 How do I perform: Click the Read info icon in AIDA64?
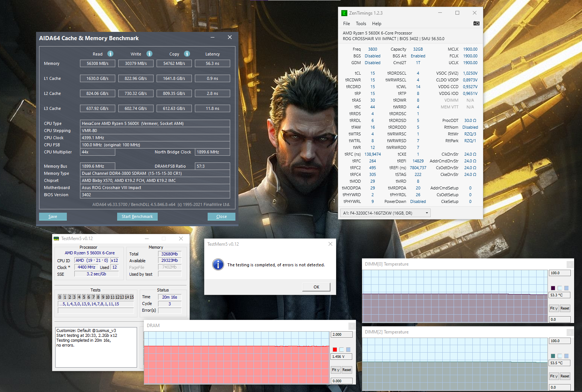[110, 54]
